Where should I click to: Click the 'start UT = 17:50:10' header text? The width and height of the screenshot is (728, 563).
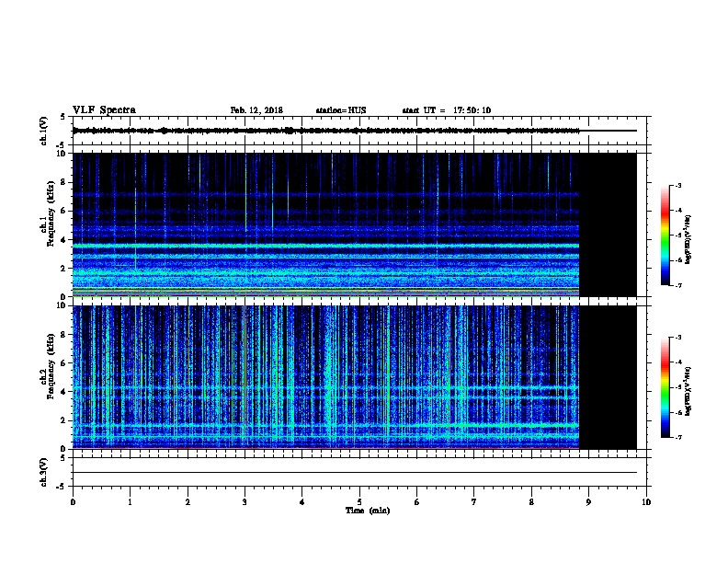coord(446,110)
